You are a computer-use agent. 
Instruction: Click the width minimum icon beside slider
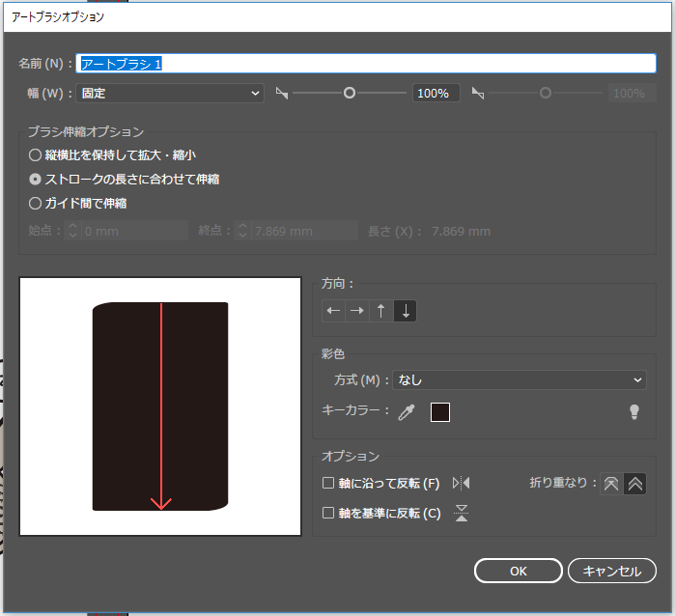pyautogui.click(x=282, y=93)
